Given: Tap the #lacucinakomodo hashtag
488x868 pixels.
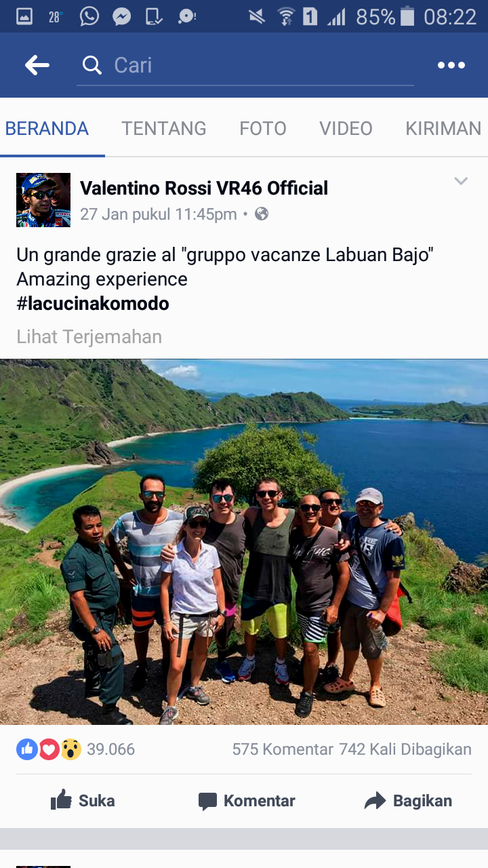Looking at the screenshot, I should pyautogui.click(x=93, y=303).
